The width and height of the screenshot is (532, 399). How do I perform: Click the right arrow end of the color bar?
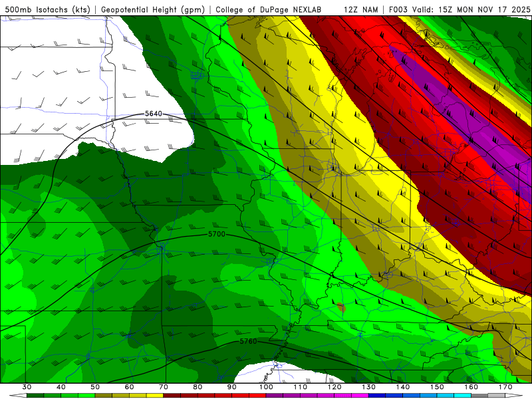coord(513,396)
